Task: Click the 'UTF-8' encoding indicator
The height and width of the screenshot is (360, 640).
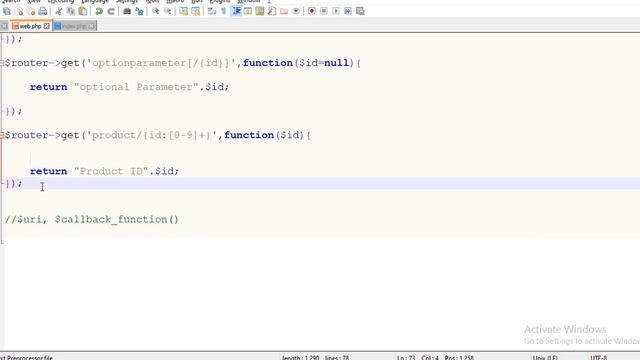Action: pyautogui.click(x=598, y=358)
